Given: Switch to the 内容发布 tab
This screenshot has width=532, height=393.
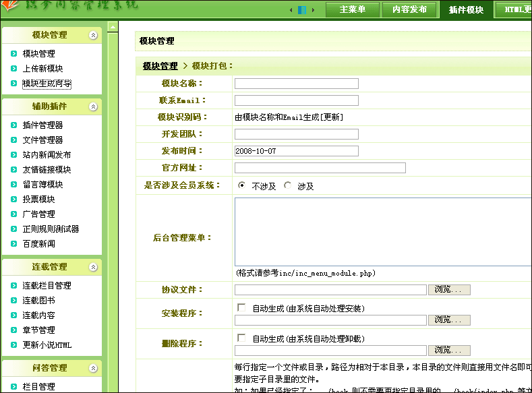Looking at the screenshot, I should click(x=405, y=10).
